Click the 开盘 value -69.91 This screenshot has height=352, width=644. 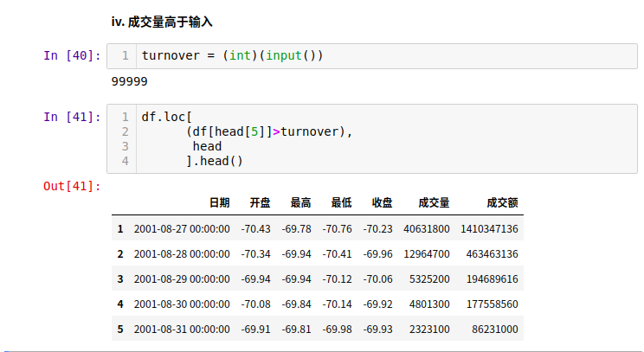click(x=256, y=329)
